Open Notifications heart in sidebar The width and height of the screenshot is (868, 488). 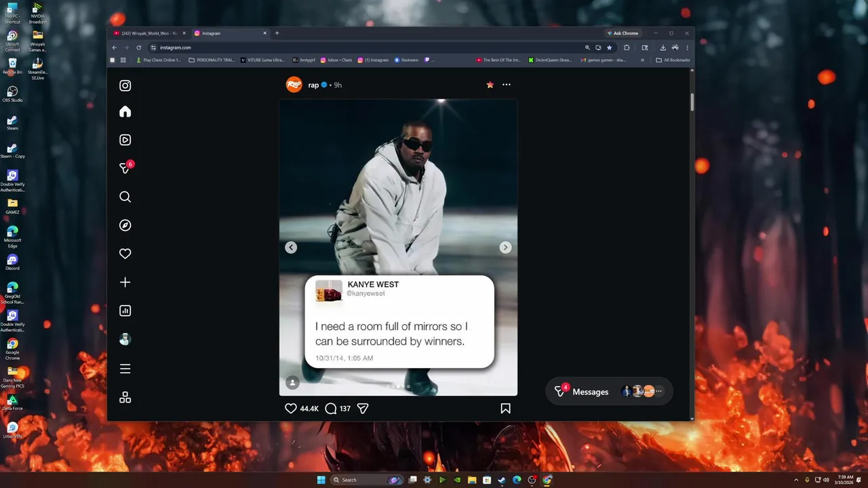[125, 253]
